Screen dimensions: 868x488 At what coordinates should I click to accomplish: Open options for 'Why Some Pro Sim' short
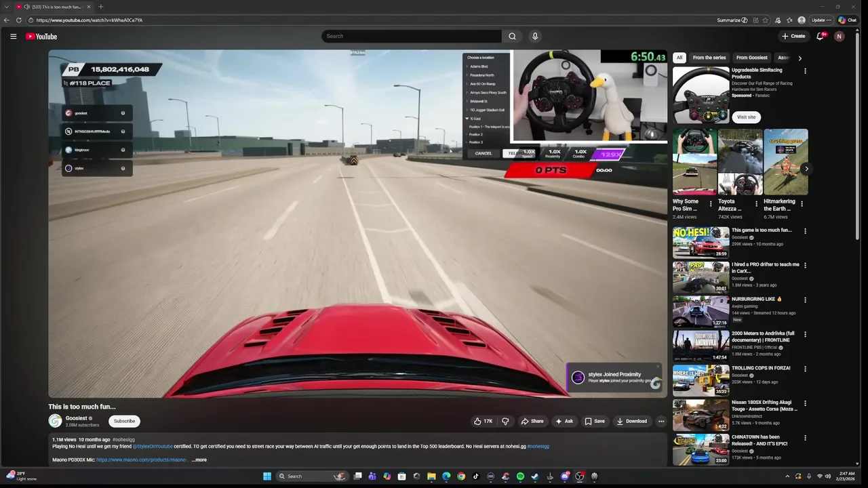[x=711, y=203]
